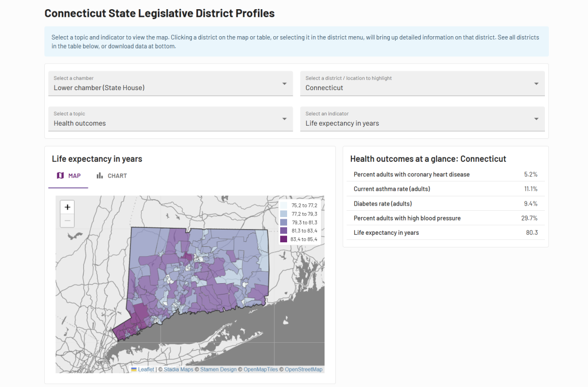Click the bar chart icon in tabs
Screen dimensions: 588x387
point(100,176)
